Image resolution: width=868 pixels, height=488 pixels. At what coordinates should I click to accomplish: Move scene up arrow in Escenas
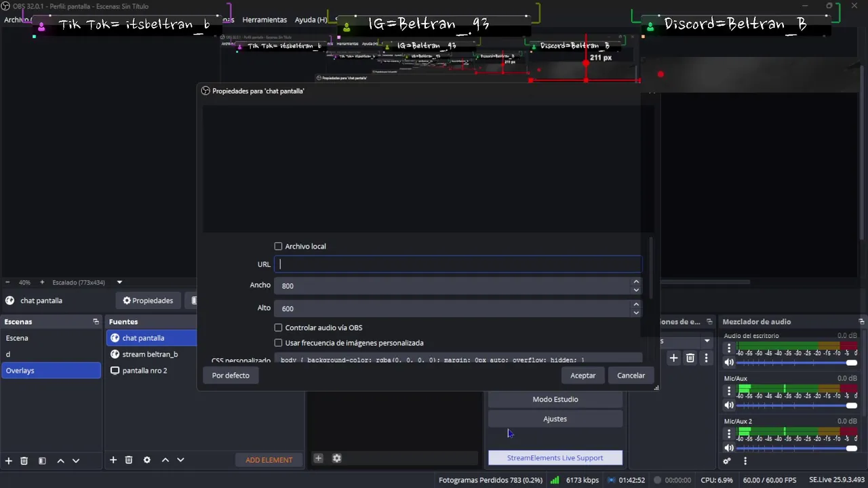[60, 461]
